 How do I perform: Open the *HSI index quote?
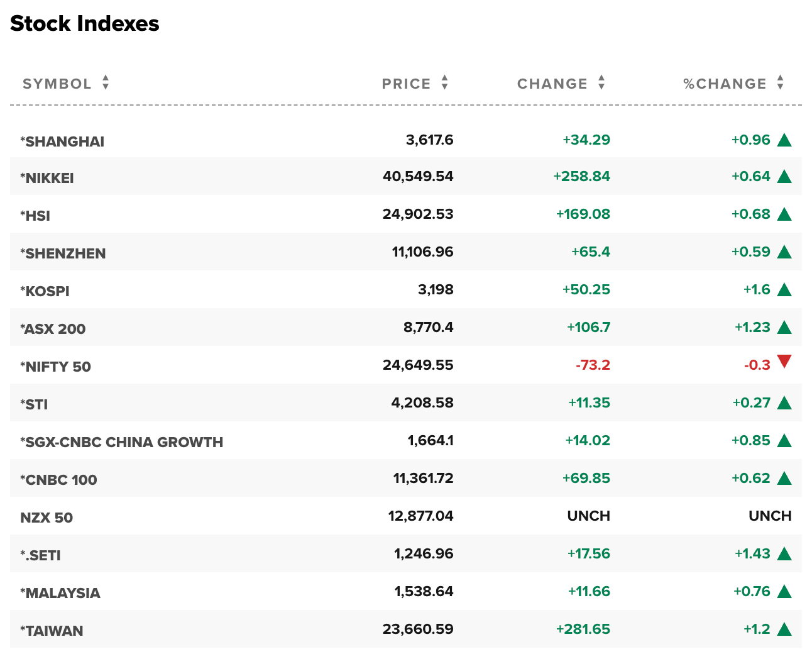35,216
